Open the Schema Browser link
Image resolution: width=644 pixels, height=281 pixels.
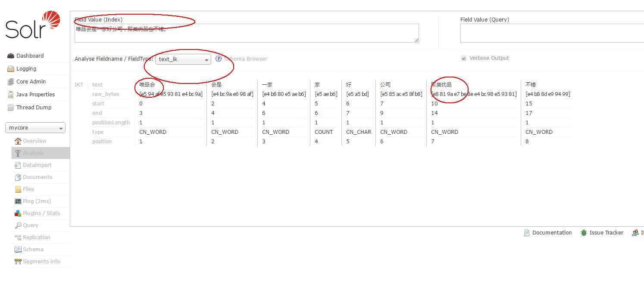pos(246,59)
